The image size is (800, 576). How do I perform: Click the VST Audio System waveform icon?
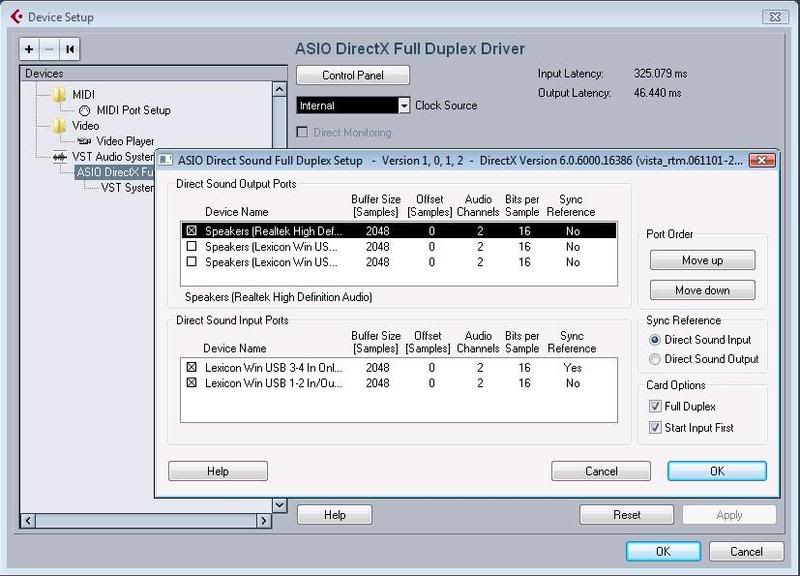coord(60,157)
